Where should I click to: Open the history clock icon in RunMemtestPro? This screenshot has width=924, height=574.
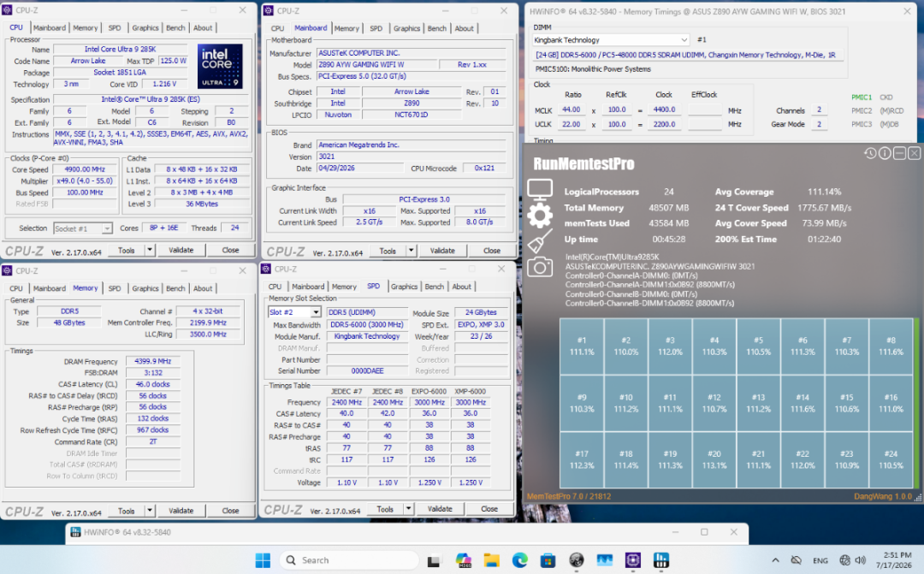coord(870,153)
